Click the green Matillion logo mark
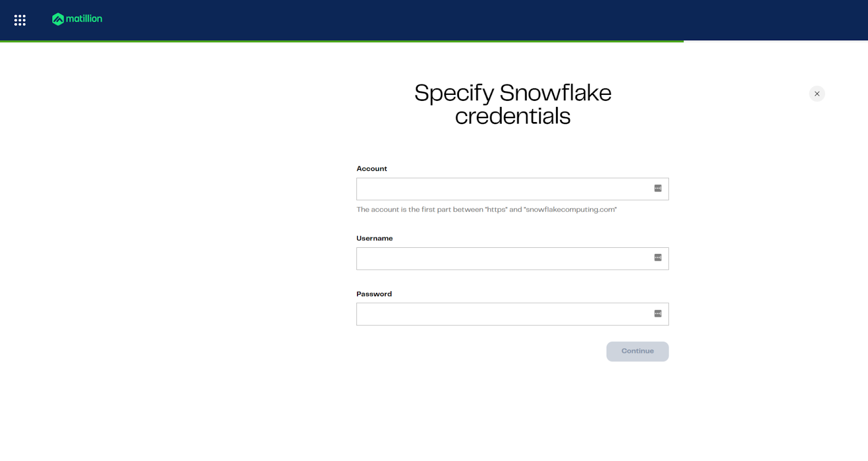The image size is (868, 461). (58, 20)
